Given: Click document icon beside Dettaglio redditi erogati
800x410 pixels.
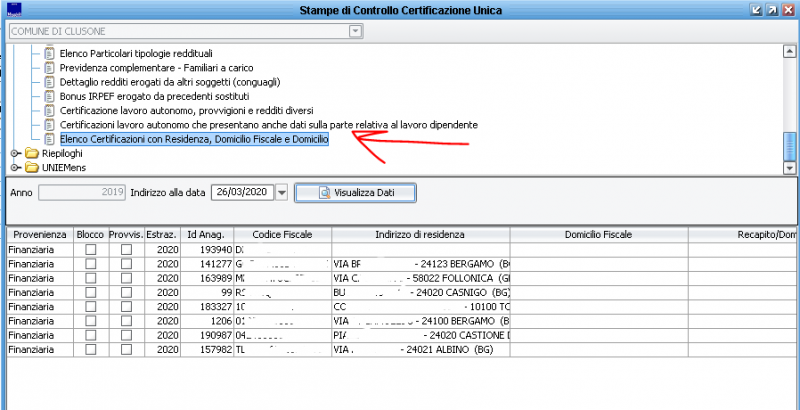Looking at the screenshot, I should point(50,81).
